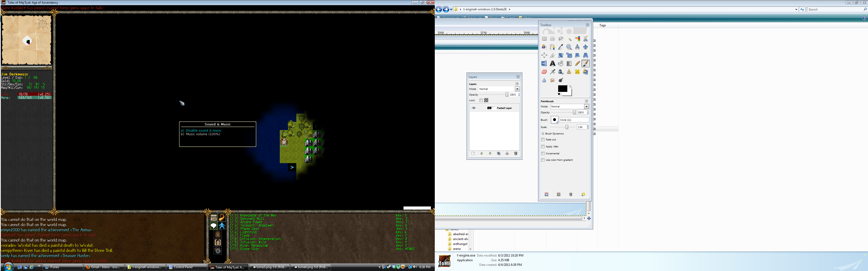Toggle Pasted Layer visibility eye

[x=474, y=108]
